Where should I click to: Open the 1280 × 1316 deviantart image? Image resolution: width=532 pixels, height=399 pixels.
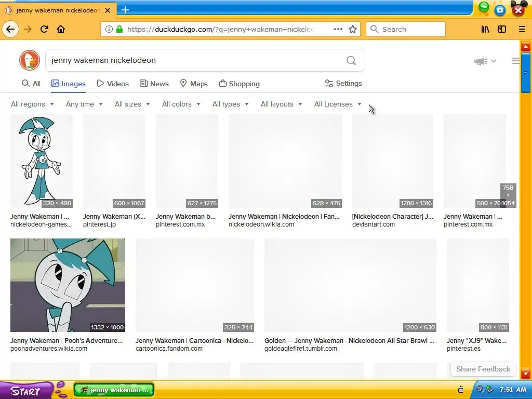(x=393, y=161)
